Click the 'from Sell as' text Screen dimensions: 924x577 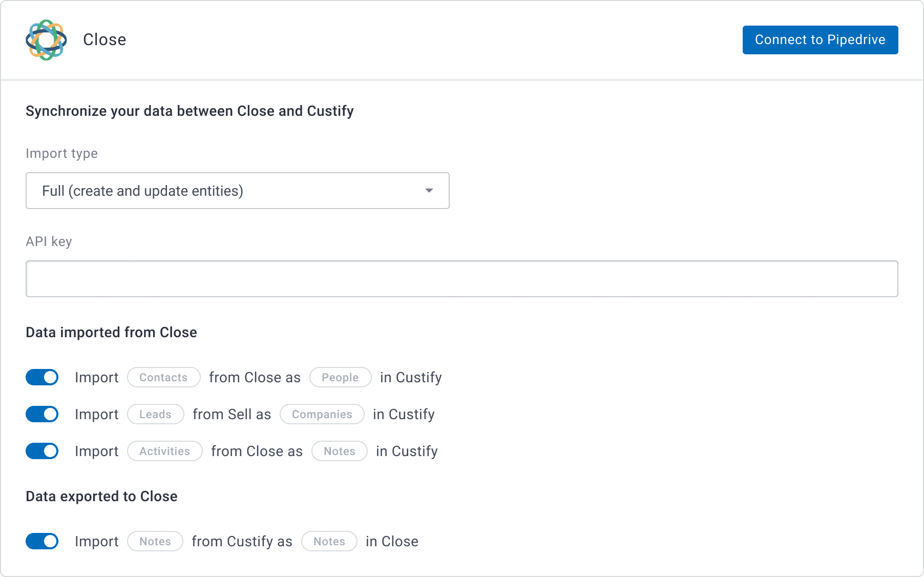[232, 414]
